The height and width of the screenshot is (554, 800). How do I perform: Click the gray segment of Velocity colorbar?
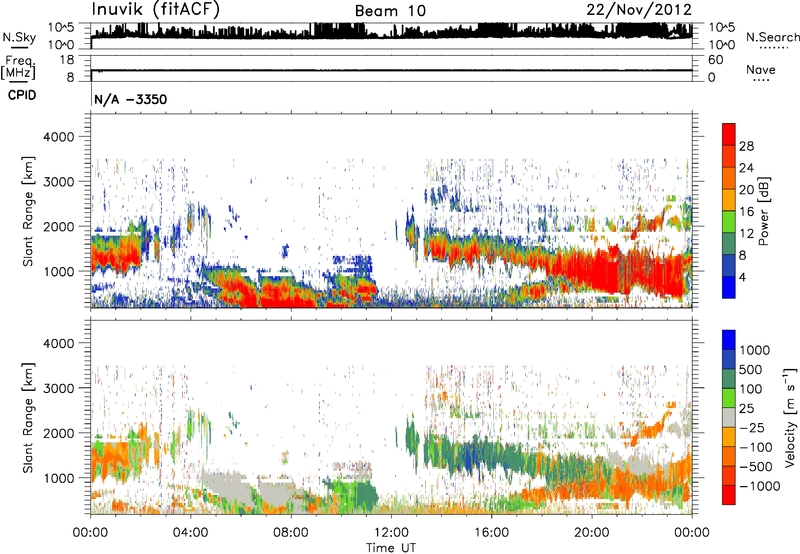tap(729, 417)
